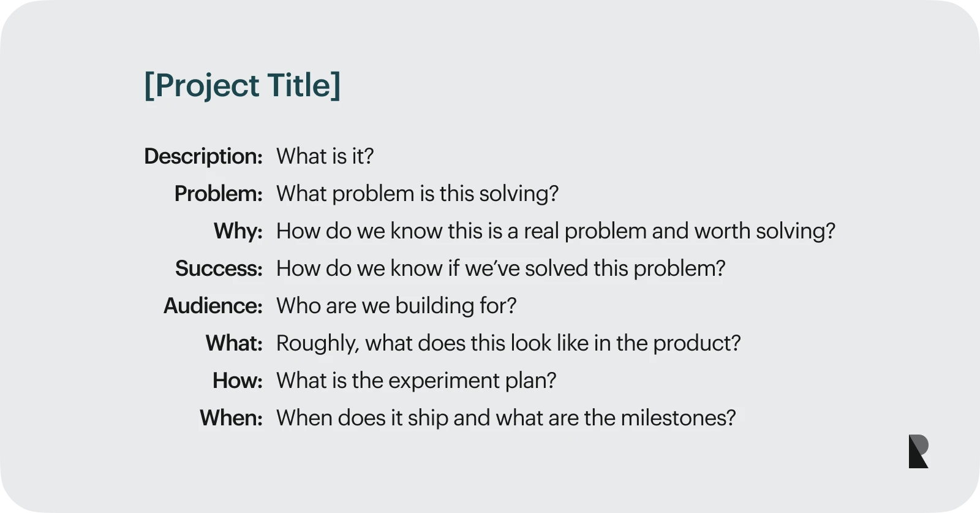Select the Problem: label
980x513 pixels.
pyautogui.click(x=218, y=194)
